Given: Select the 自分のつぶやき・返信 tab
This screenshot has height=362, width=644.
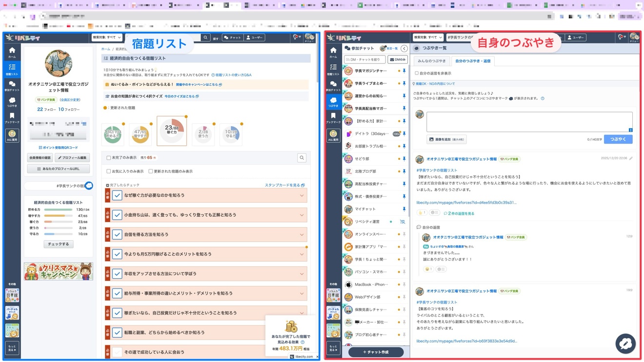Looking at the screenshot, I should pyautogui.click(x=473, y=60).
